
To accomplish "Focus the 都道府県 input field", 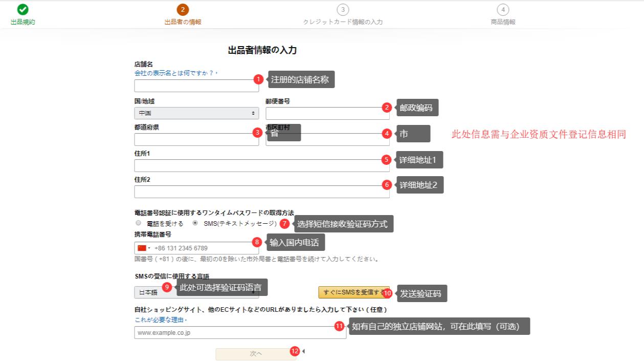I will tap(196, 139).
